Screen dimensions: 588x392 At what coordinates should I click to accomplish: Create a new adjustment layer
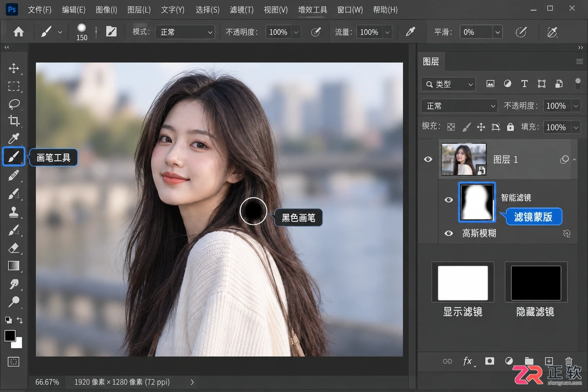tap(509, 361)
